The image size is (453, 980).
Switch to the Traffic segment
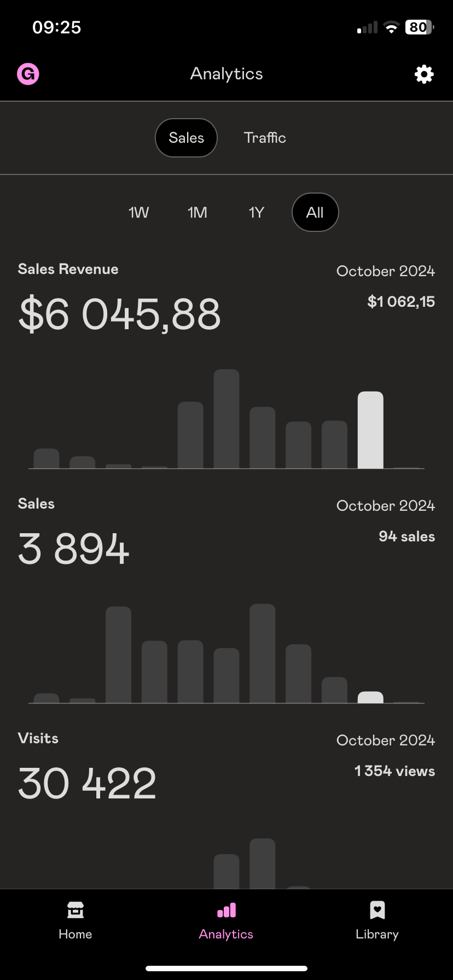click(265, 138)
